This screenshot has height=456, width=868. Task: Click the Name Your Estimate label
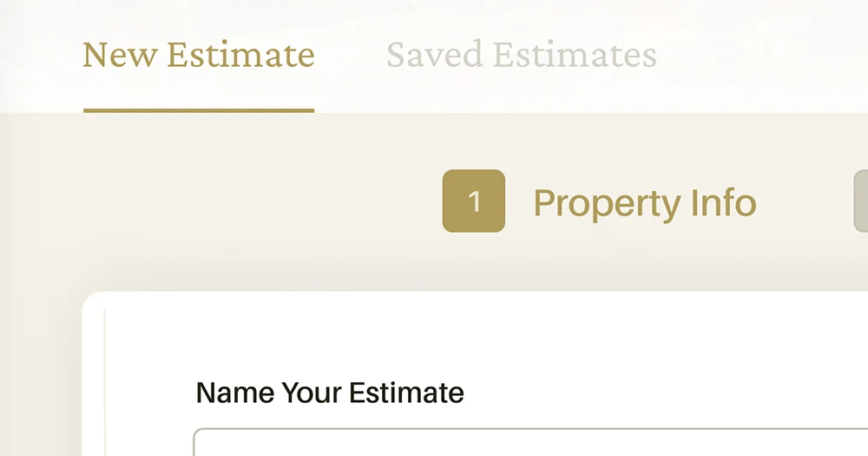click(330, 393)
